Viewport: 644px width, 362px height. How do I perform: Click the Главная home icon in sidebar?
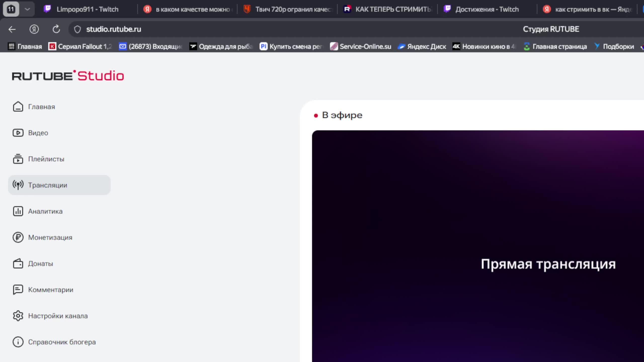pyautogui.click(x=18, y=107)
